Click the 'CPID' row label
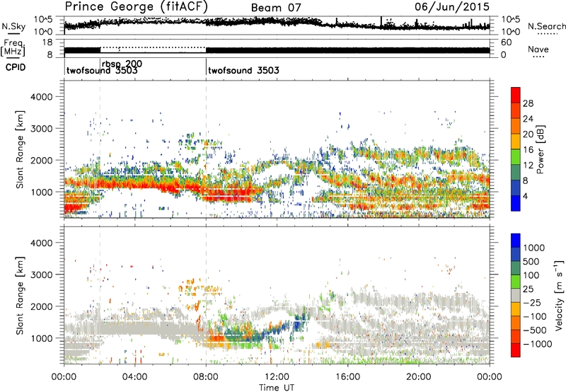566x392 pixels. [16, 67]
